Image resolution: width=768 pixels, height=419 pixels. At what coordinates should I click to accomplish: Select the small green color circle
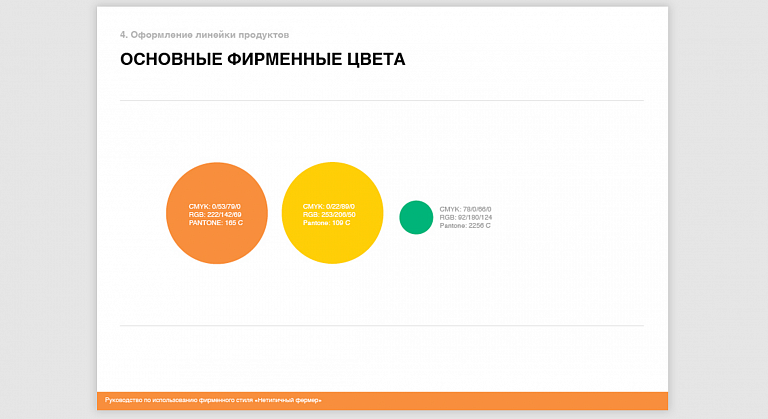(x=416, y=217)
